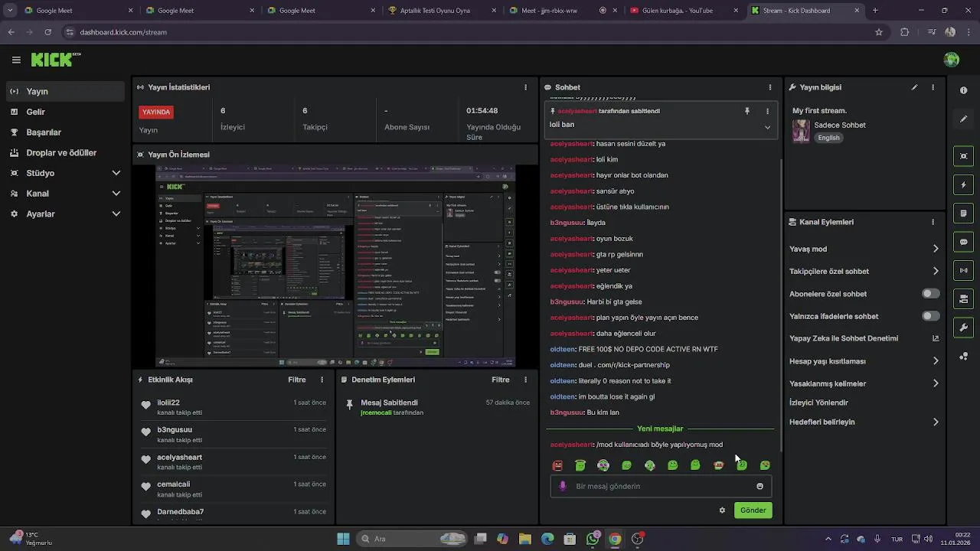
Task: Open Yapay Zeka ile Sohbet Denetimi external link
Action: (936, 338)
